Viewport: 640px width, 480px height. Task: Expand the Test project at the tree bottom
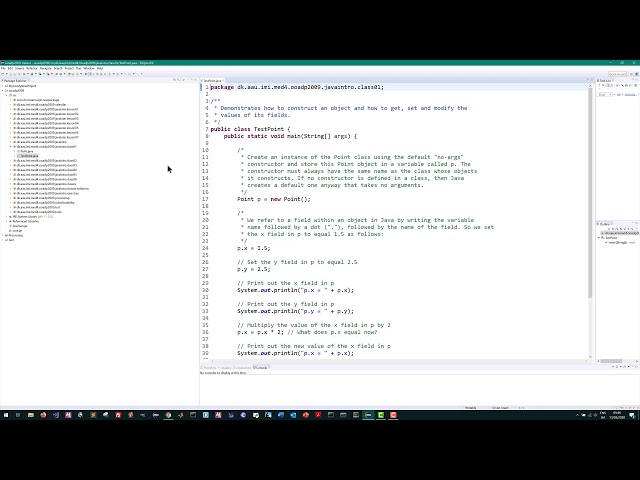pos(2,240)
